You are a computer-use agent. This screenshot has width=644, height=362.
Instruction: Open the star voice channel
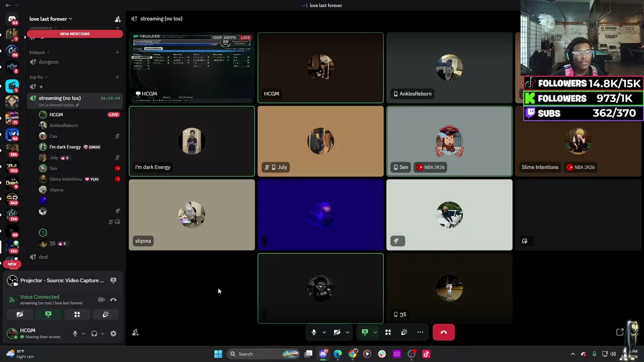tap(74, 86)
